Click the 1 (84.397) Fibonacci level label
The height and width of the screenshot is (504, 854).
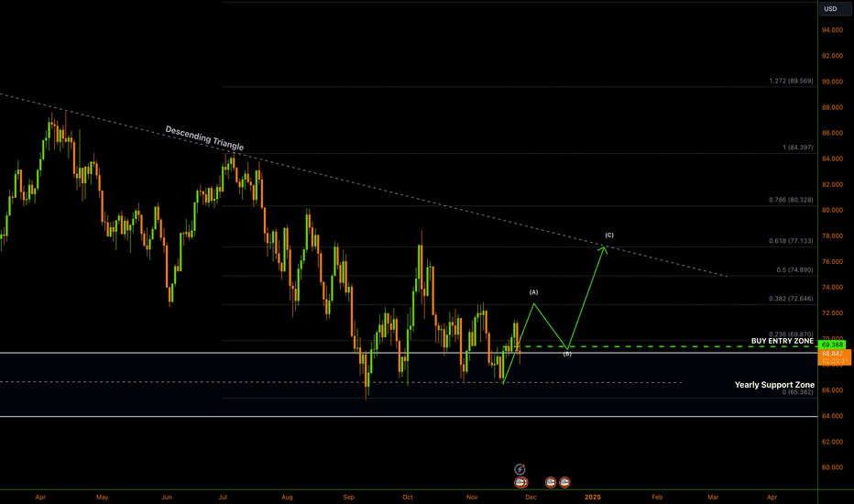coord(798,148)
